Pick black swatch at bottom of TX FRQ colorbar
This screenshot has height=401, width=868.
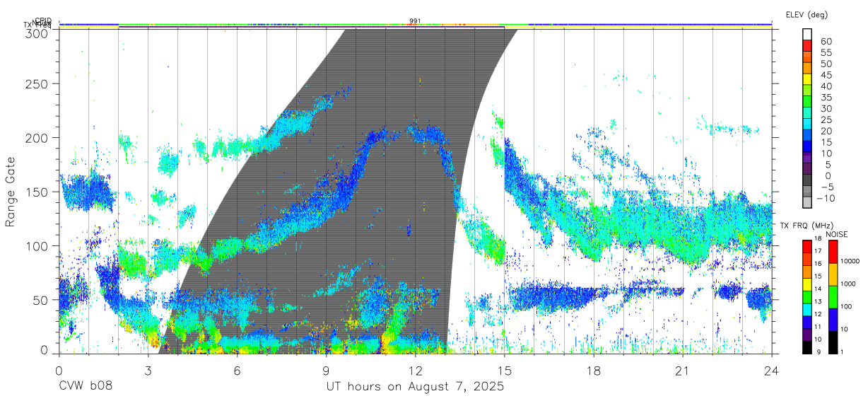[x=807, y=348]
